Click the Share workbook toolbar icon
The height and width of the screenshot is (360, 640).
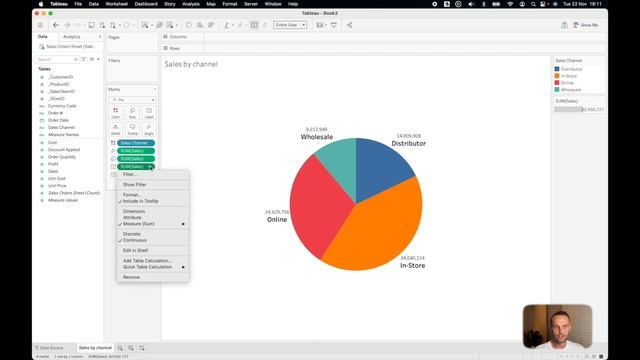(349, 25)
